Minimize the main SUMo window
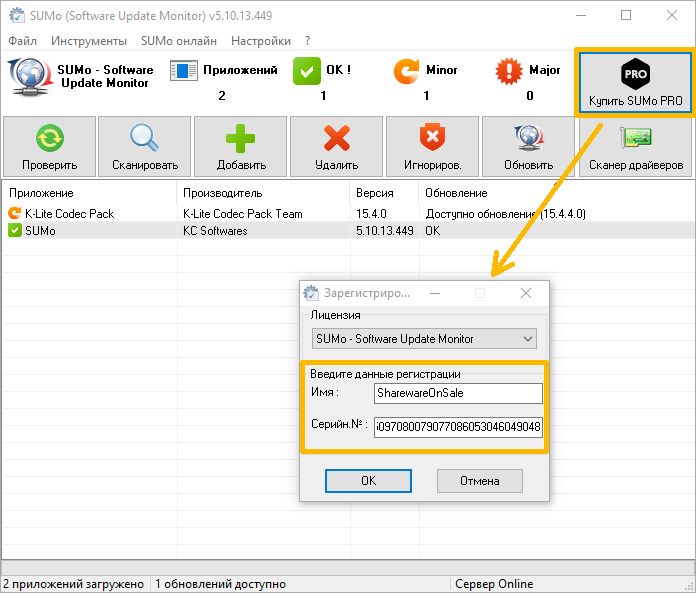 tap(581, 15)
